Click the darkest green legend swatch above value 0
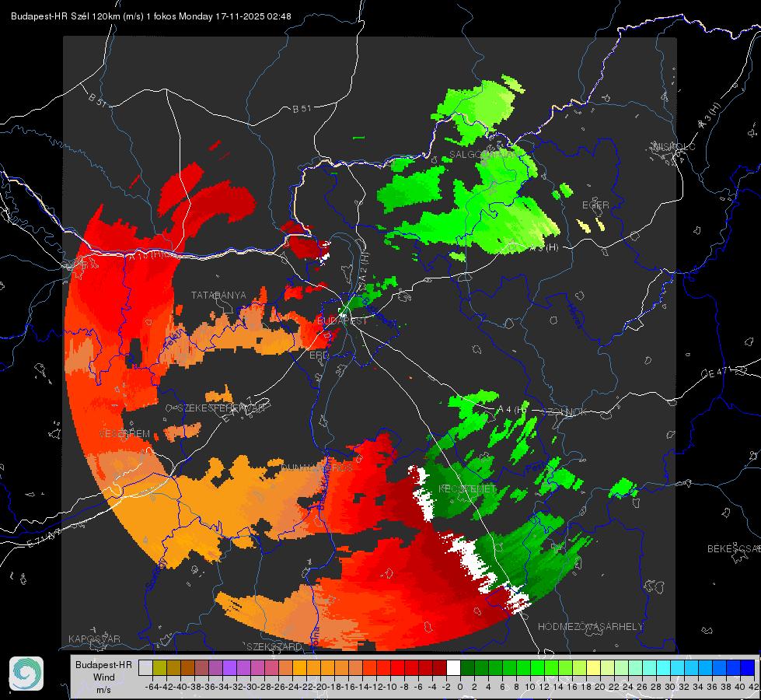 pyautogui.click(x=467, y=667)
